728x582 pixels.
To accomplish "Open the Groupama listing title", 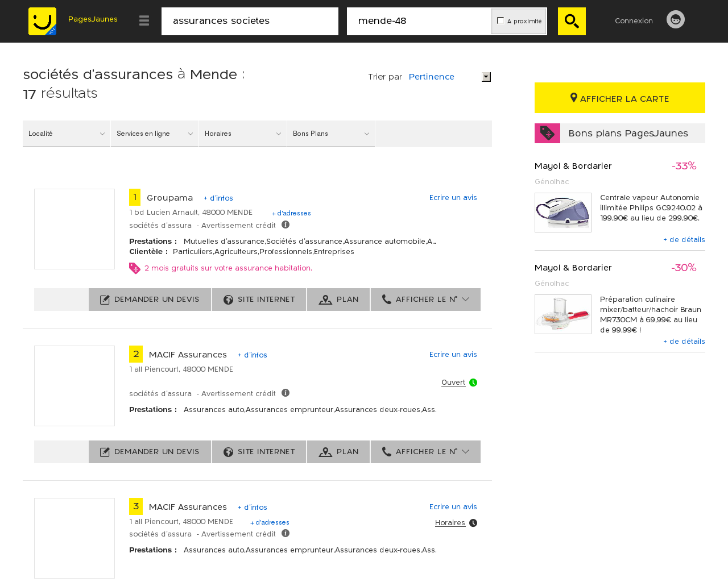I will (169, 198).
